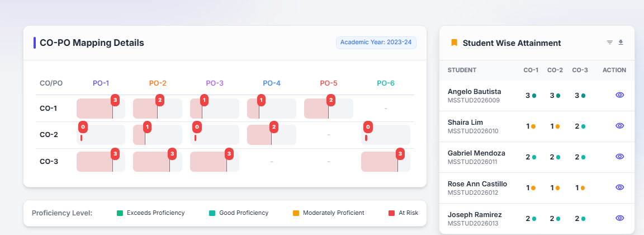Viewport: 644px width, 235px height.
Task: Sort by the CO-2 column header in student table
Action: pos(555,70)
